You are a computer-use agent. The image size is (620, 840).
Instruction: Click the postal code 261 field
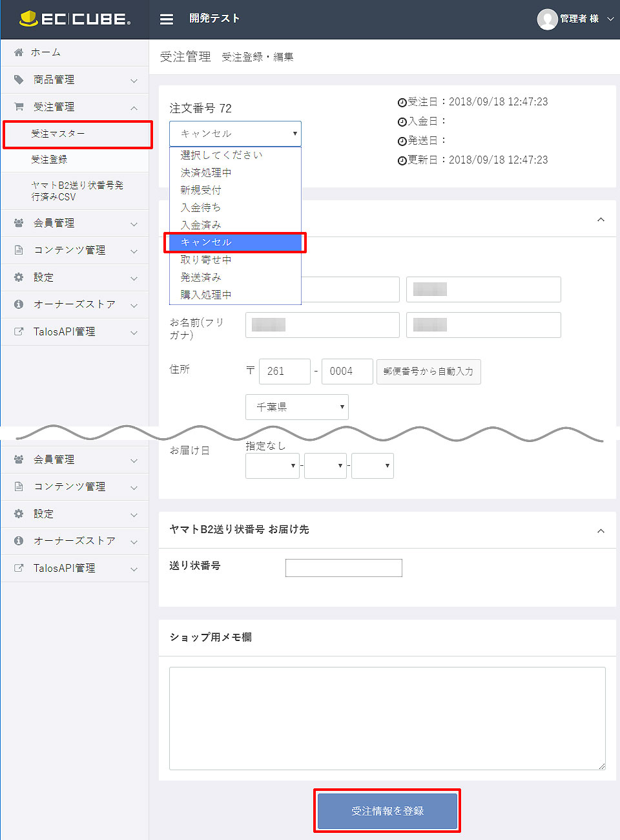coord(285,372)
